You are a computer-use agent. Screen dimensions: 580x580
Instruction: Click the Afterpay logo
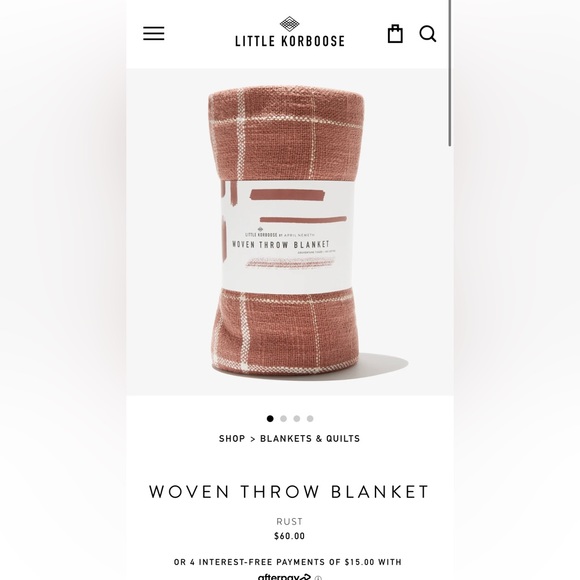(284, 577)
